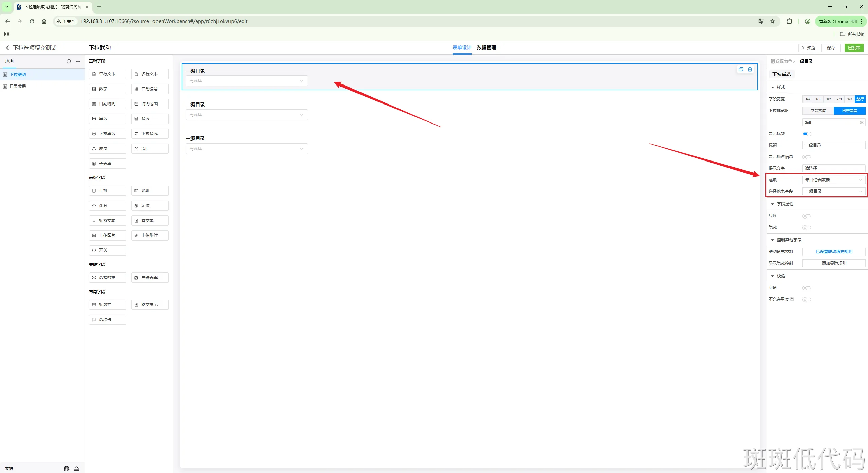Enable the 只读 toggle
This screenshot has height=473, width=868.
pos(807,216)
